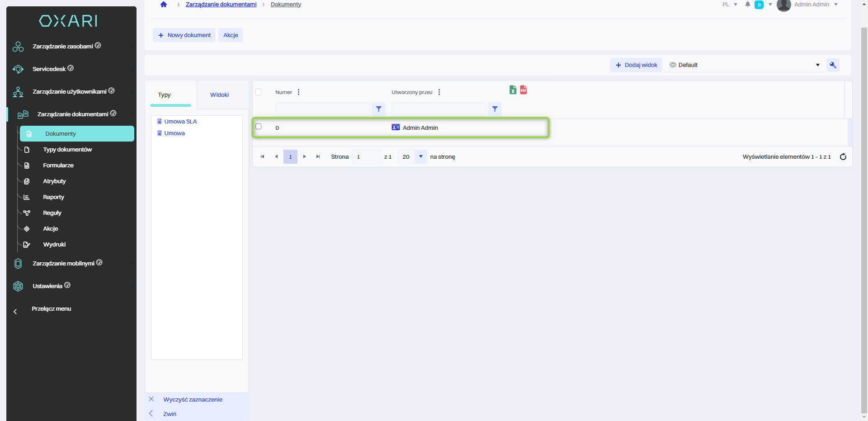868x421 pixels.
Task: Refresh the documents grid
Action: (843, 157)
